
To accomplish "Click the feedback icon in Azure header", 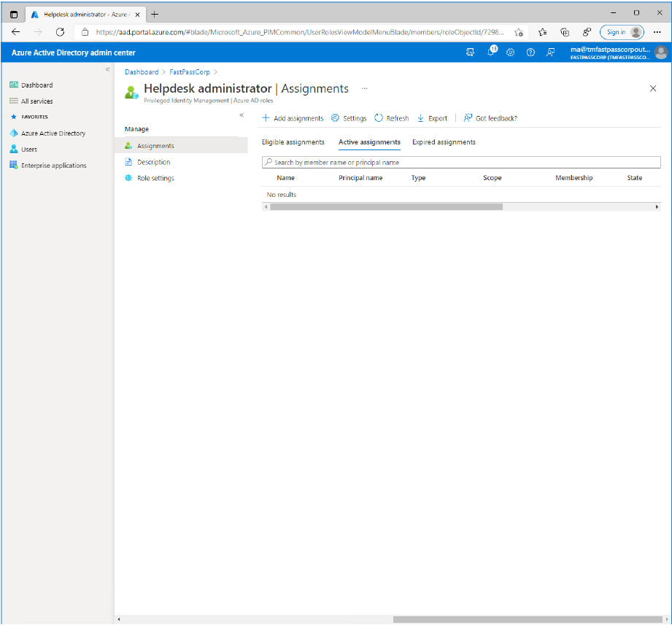I will [551, 53].
